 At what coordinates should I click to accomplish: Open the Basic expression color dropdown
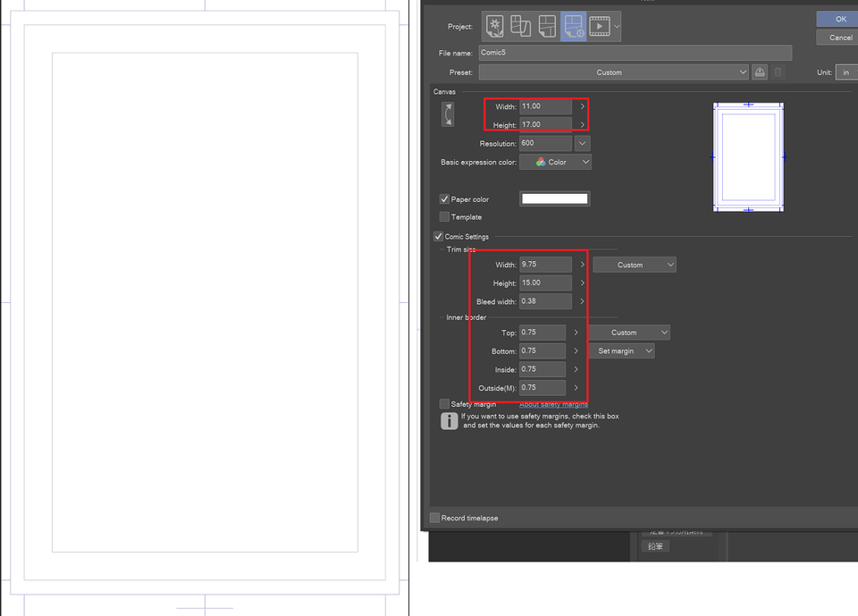(x=555, y=162)
